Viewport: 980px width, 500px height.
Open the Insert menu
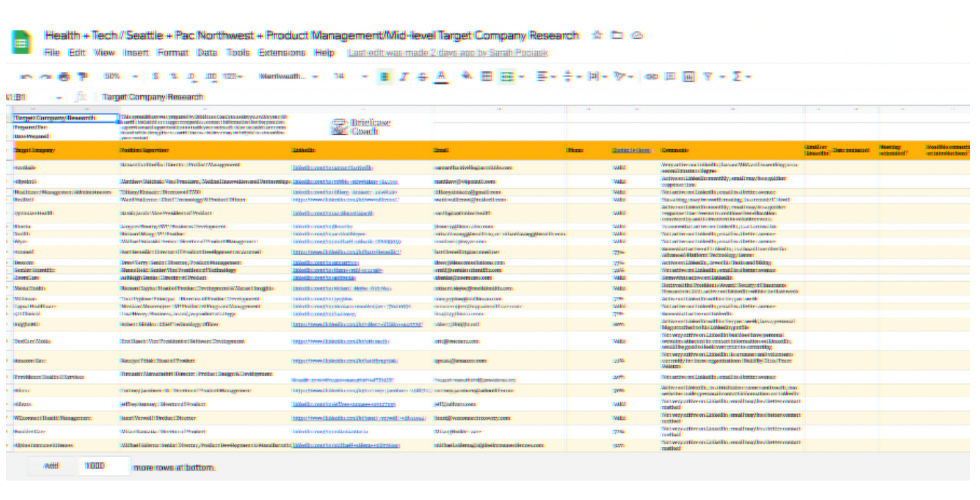pos(136,52)
